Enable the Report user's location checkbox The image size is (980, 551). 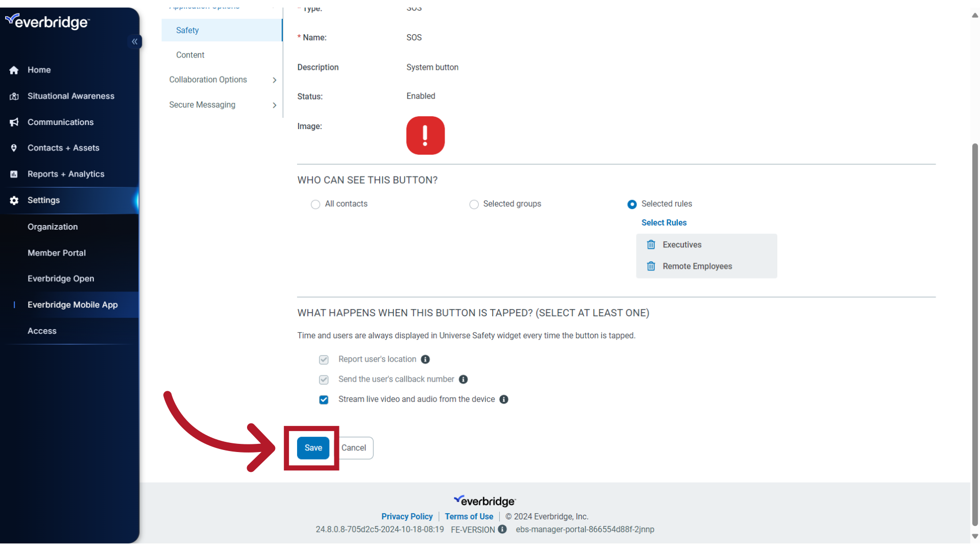(x=324, y=360)
